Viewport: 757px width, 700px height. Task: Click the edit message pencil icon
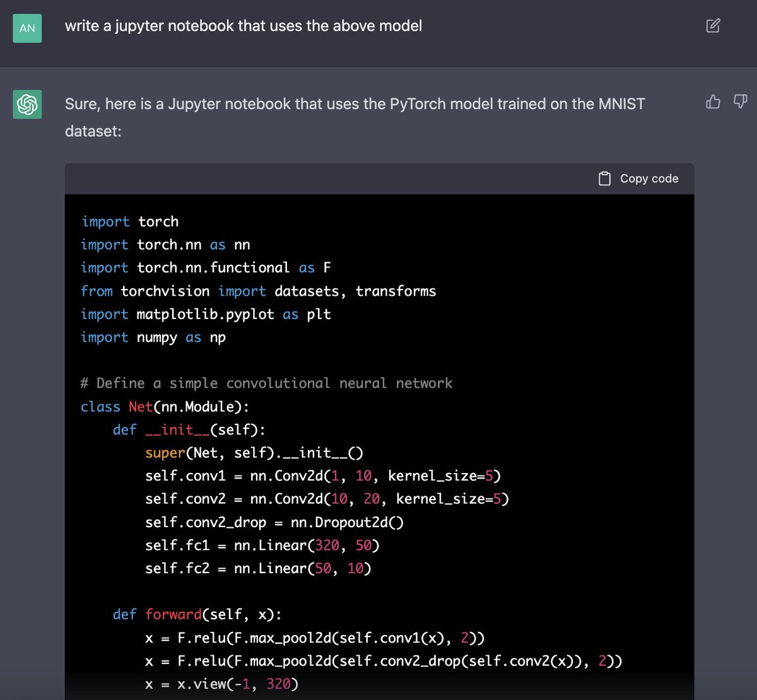tap(713, 26)
